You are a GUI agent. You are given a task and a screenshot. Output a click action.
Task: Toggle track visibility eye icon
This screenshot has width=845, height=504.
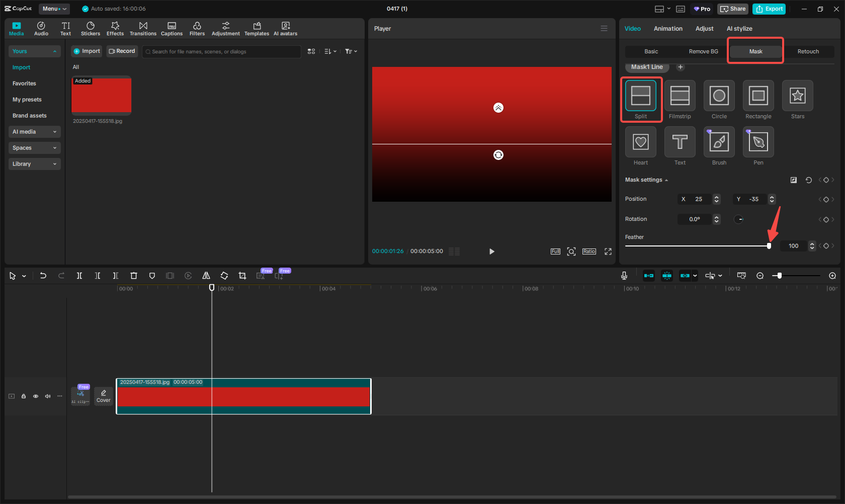(x=36, y=396)
